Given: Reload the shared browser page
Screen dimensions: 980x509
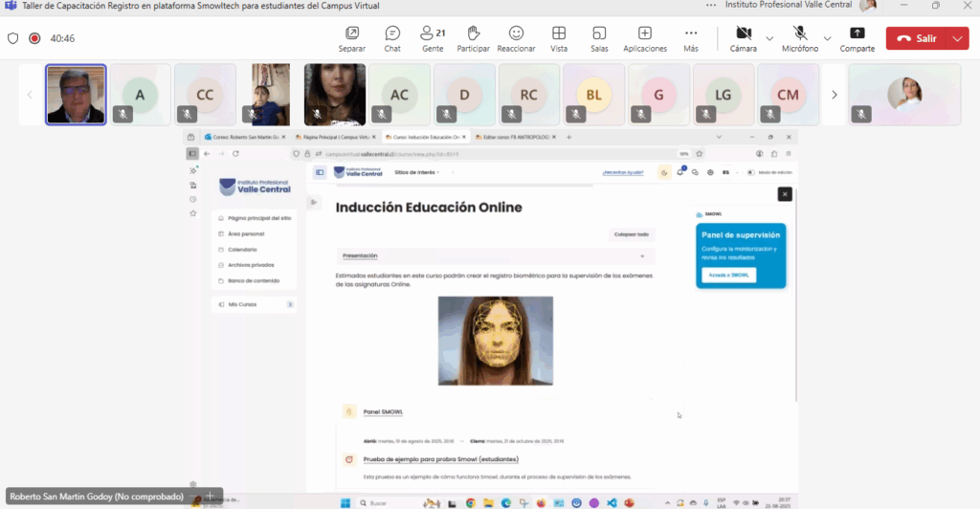Looking at the screenshot, I should pos(235,154).
